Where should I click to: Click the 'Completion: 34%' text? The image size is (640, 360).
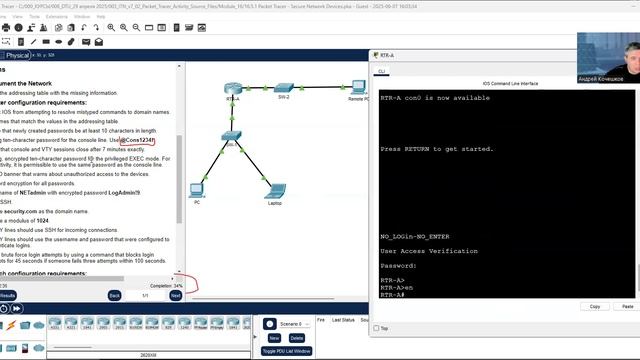166,286
